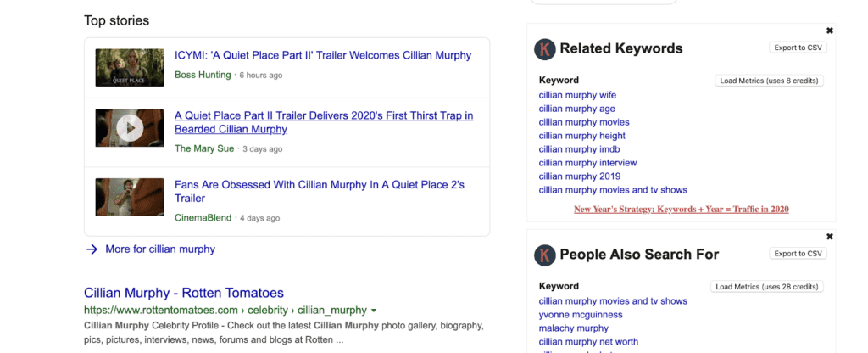Screen dimensions: 868x353
Task: Load Metrics using 8 credits
Action: pyautogui.click(x=769, y=81)
